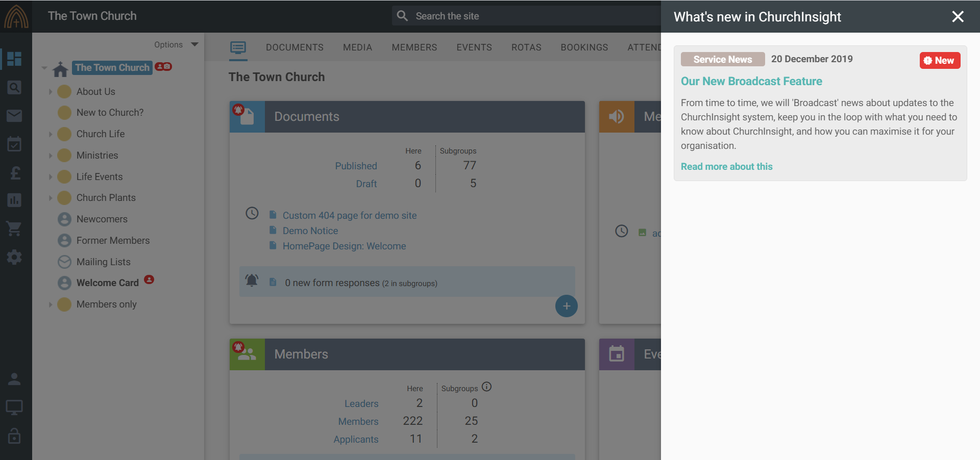Close the What's new panel
Image resolution: width=980 pixels, height=460 pixels.
(958, 17)
